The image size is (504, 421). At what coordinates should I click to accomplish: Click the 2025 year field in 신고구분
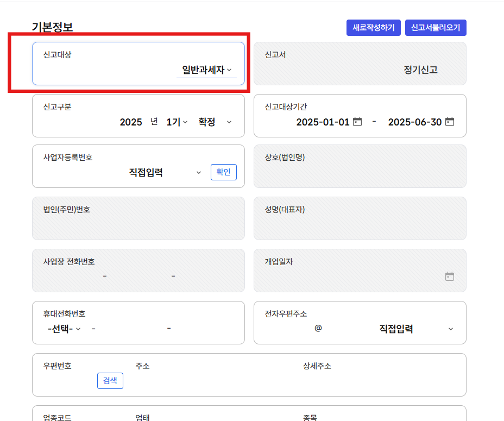coord(131,122)
